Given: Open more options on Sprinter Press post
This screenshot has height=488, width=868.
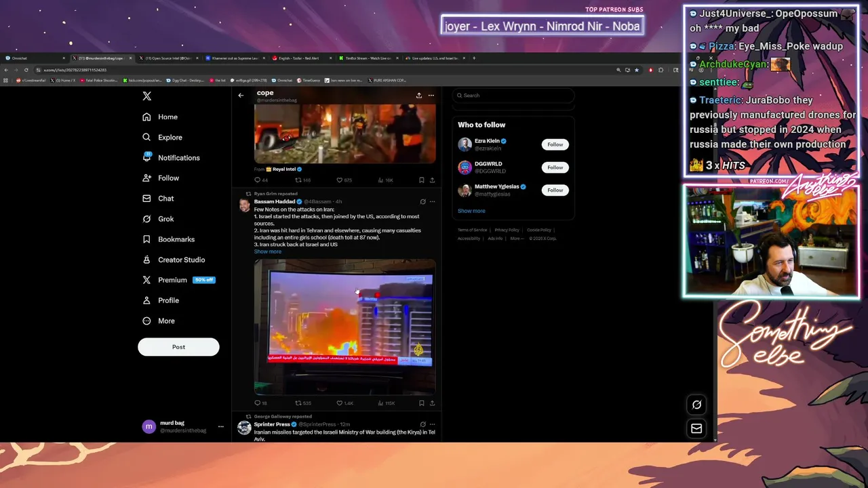Looking at the screenshot, I should [x=432, y=424].
